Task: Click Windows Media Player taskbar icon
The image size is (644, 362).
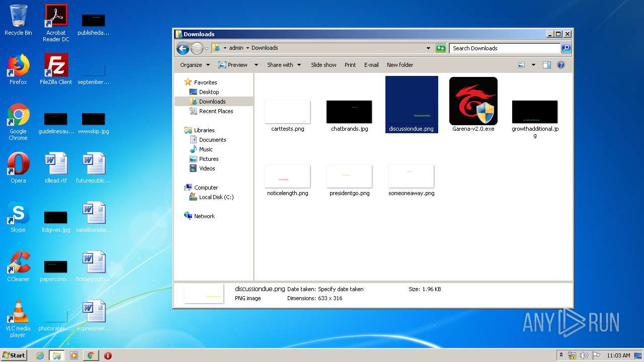Action: click(x=74, y=355)
